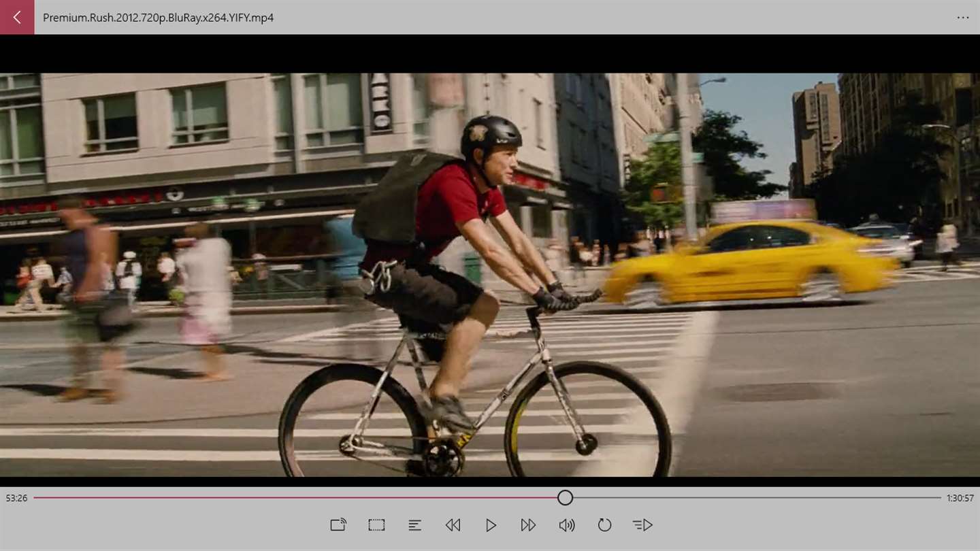The image size is (980, 551).
Task: Open the subtitles and captions icon
Action: (414, 525)
